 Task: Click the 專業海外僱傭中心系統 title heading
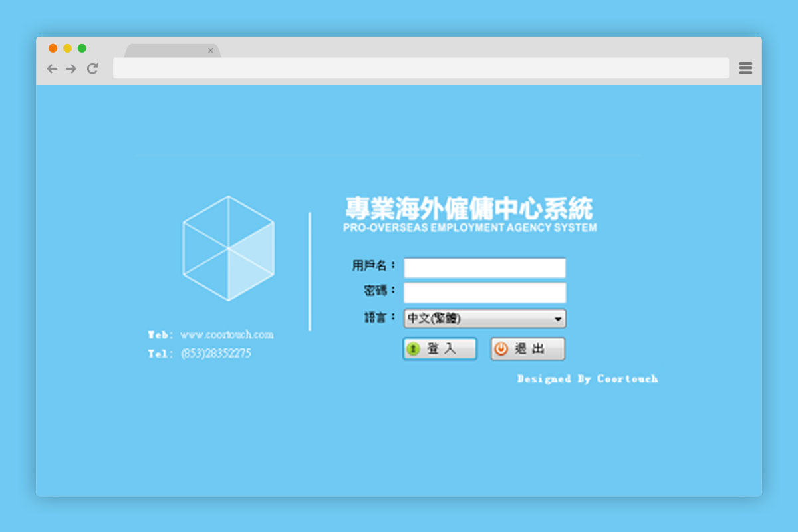(x=469, y=209)
